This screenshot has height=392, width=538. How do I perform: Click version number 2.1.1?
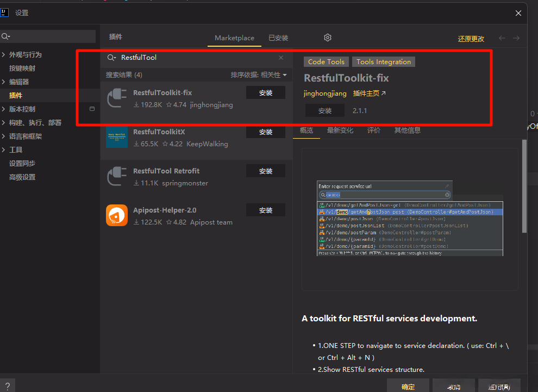pos(360,111)
